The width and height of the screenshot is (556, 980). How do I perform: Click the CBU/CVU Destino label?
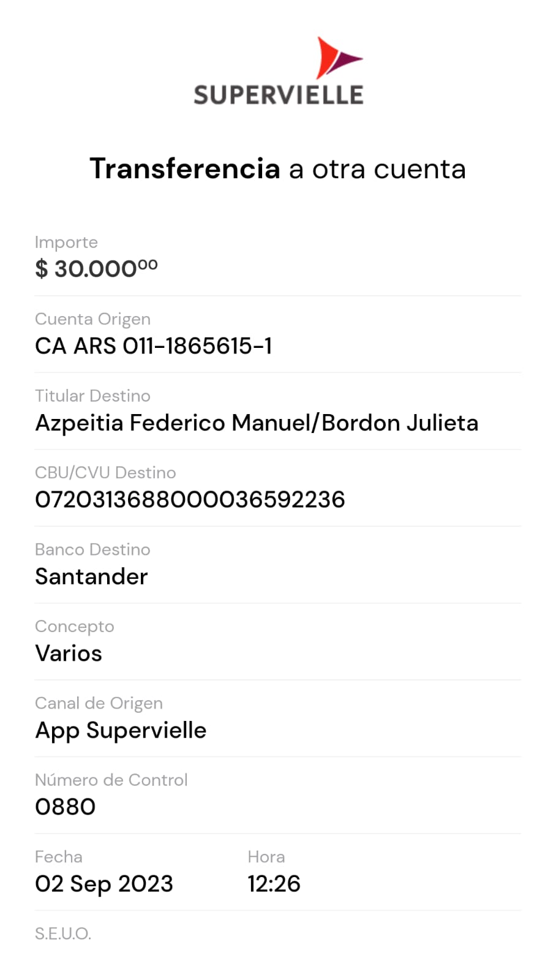point(105,473)
